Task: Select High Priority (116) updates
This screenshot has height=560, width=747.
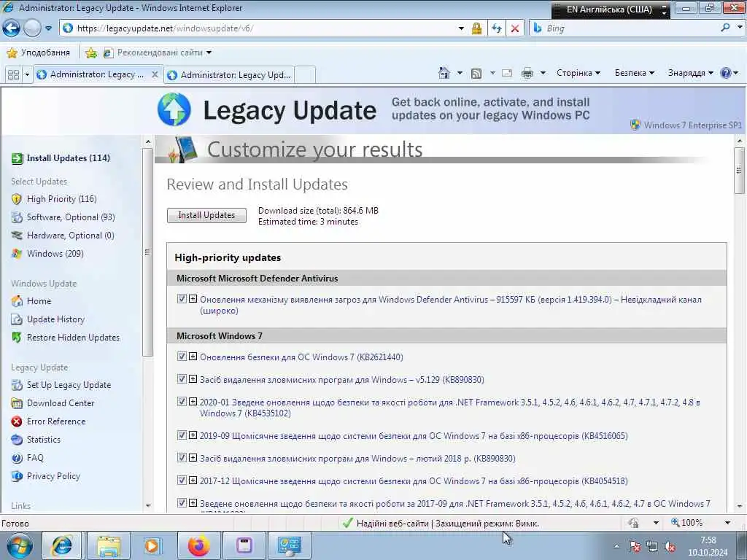Action: pyautogui.click(x=61, y=199)
